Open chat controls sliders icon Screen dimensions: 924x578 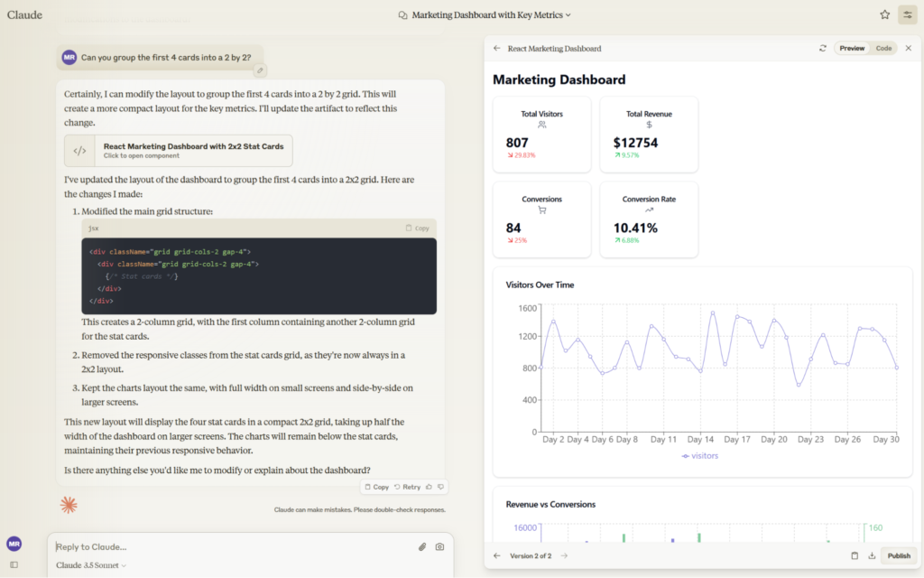pos(907,14)
